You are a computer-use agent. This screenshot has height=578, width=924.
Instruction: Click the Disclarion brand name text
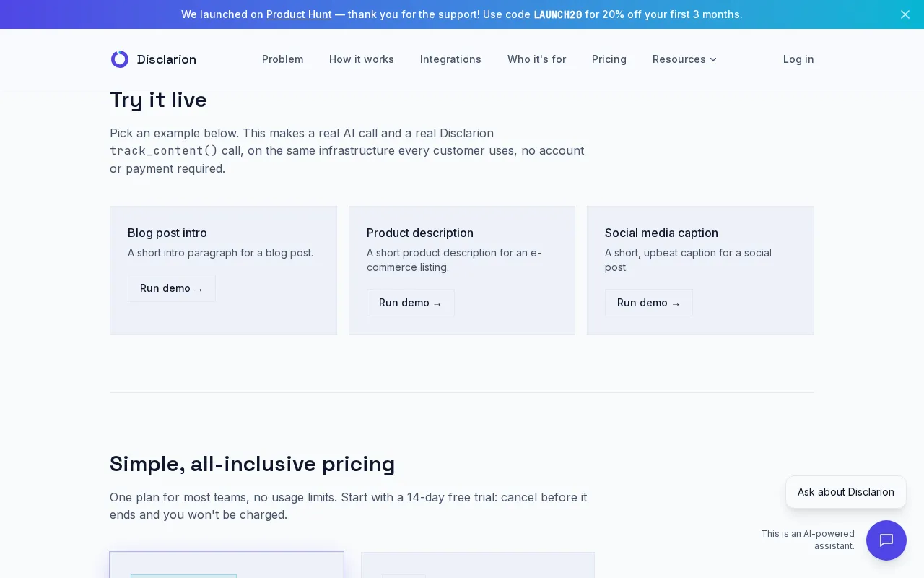(167, 59)
